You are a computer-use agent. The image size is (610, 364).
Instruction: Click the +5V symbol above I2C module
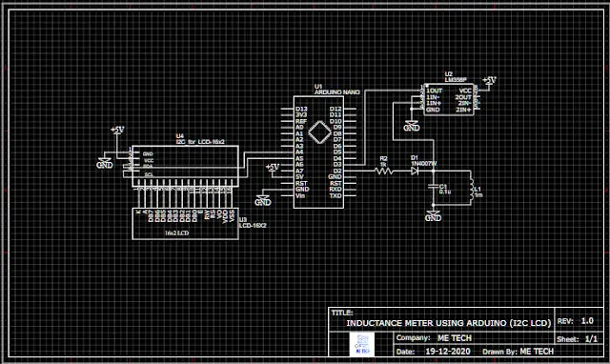(x=117, y=131)
